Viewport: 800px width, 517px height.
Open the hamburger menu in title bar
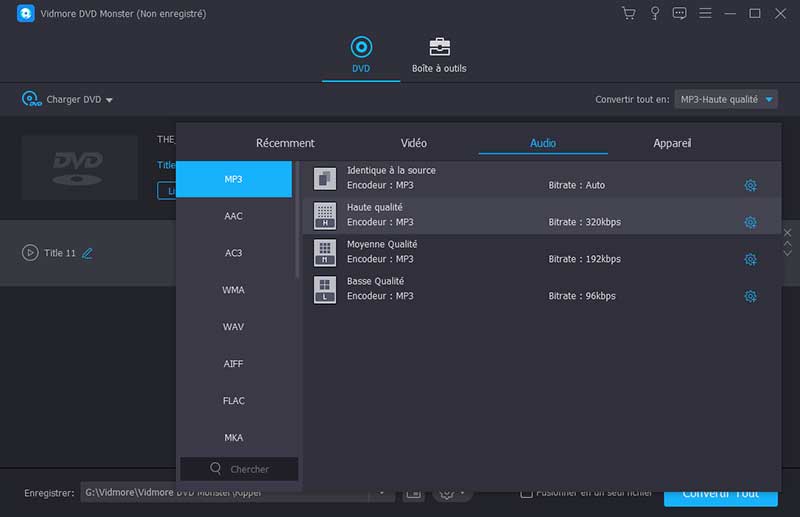point(706,13)
